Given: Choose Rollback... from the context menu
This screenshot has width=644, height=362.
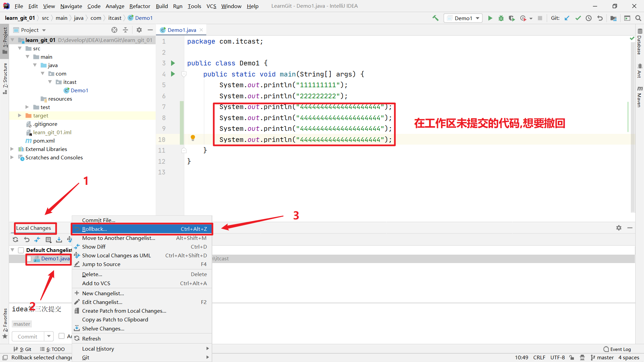Looking at the screenshot, I should point(142,229).
